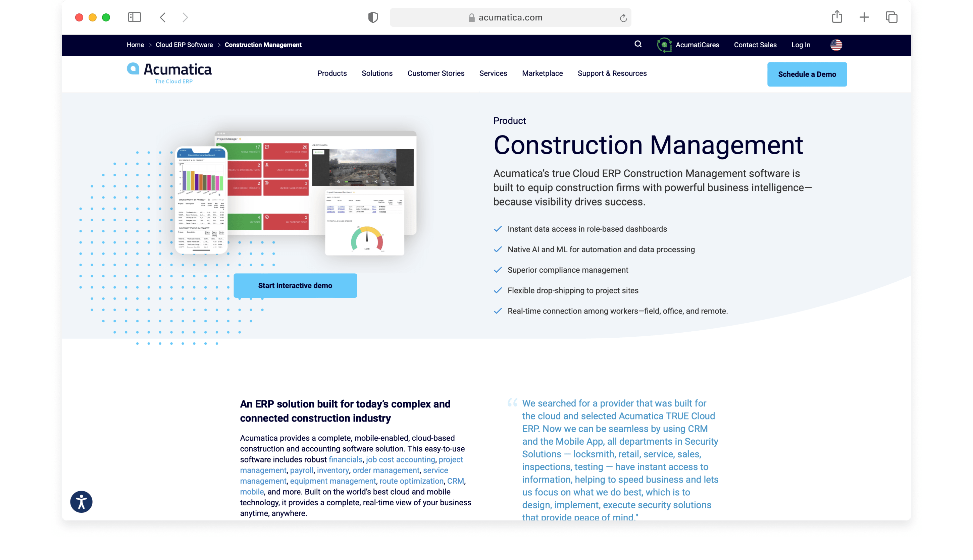Screen dimensions: 973x560
Task: Click the Schedule a Demo button
Action: (807, 74)
